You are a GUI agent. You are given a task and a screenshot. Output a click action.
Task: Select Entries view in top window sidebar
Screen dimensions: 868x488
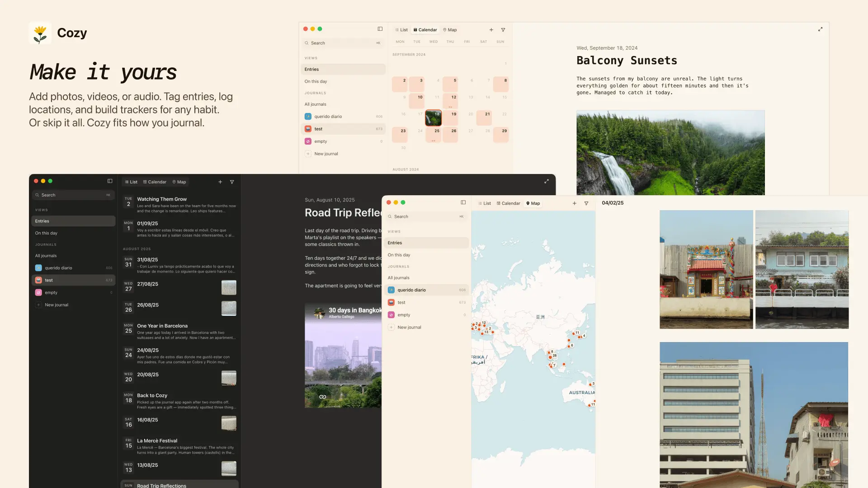click(x=343, y=69)
